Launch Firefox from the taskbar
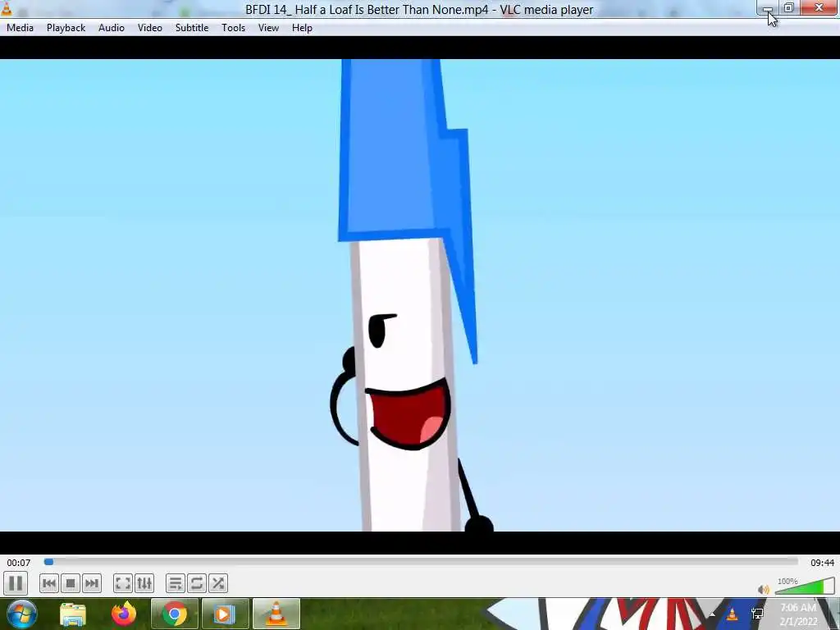The image size is (840, 630). coord(124,614)
